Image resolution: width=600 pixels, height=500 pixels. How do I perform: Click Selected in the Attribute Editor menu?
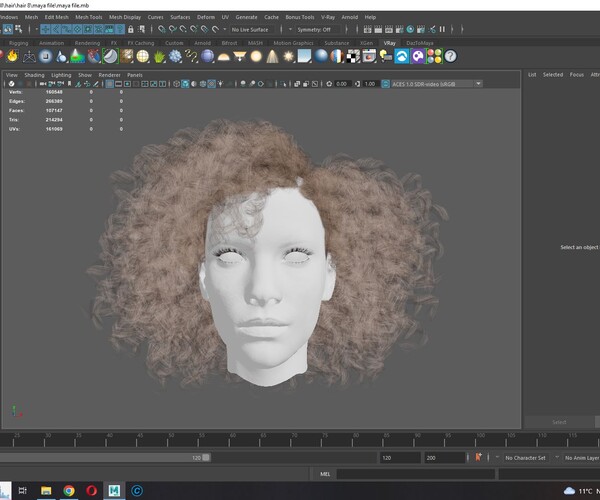553,75
